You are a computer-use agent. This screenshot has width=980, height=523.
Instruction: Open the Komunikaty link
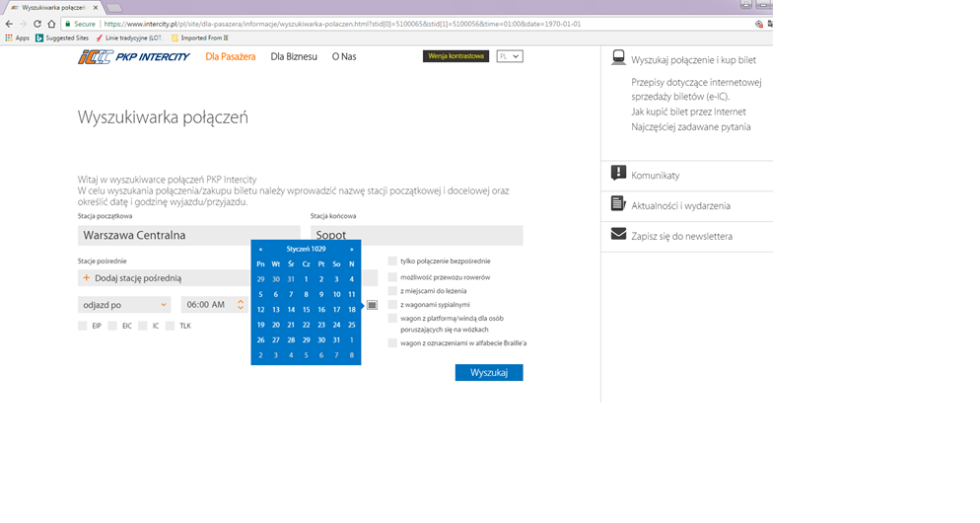click(x=655, y=176)
